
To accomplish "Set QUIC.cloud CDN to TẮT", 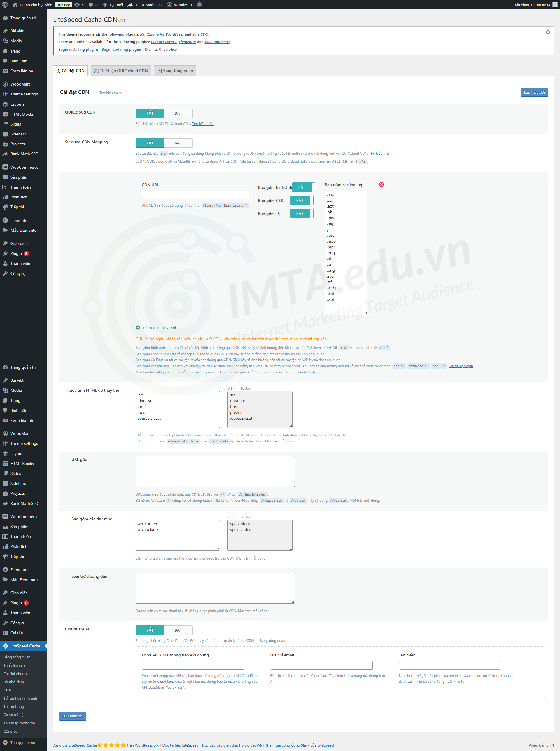I will click(x=150, y=113).
